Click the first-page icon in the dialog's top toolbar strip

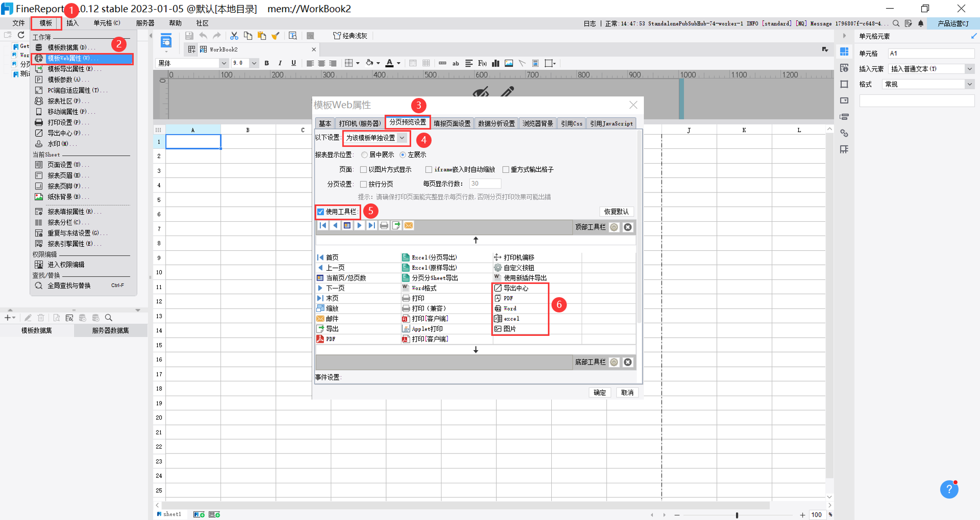coord(323,225)
